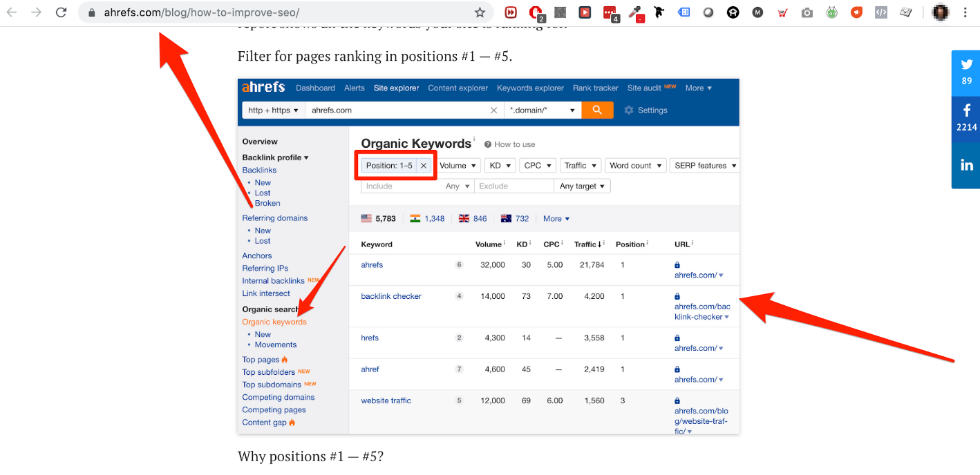Screen dimensions: 980x475
Task: Open the SERP features filter dropdown
Action: [x=705, y=166]
